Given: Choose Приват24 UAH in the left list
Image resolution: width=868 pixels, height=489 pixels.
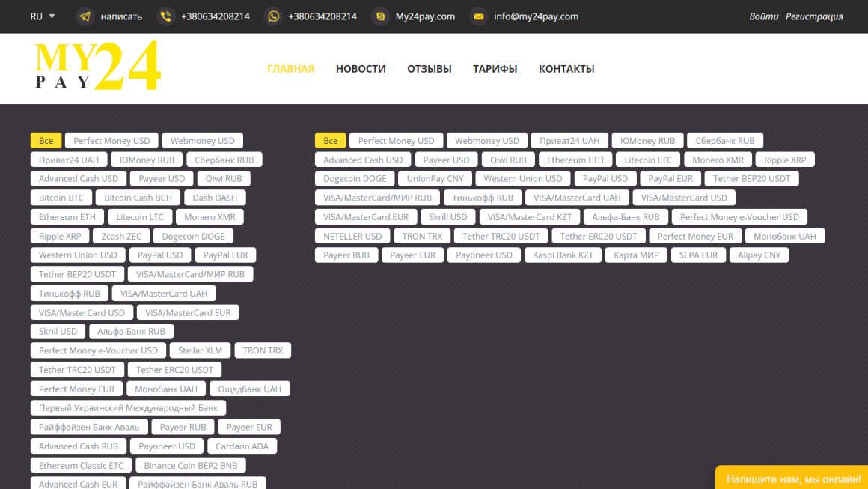Looking at the screenshot, I should [x=69, y=160].
